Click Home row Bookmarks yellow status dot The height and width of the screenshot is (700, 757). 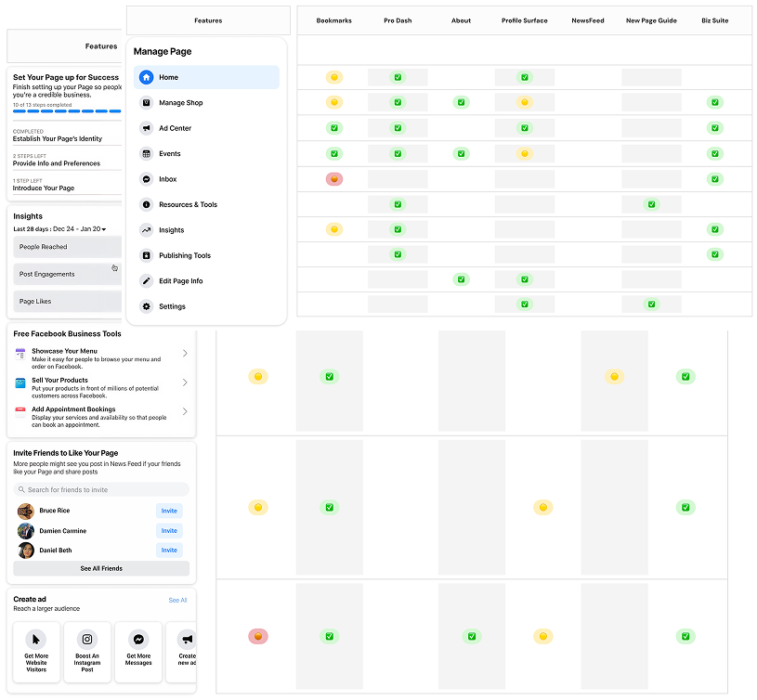[x=334, y=77]
